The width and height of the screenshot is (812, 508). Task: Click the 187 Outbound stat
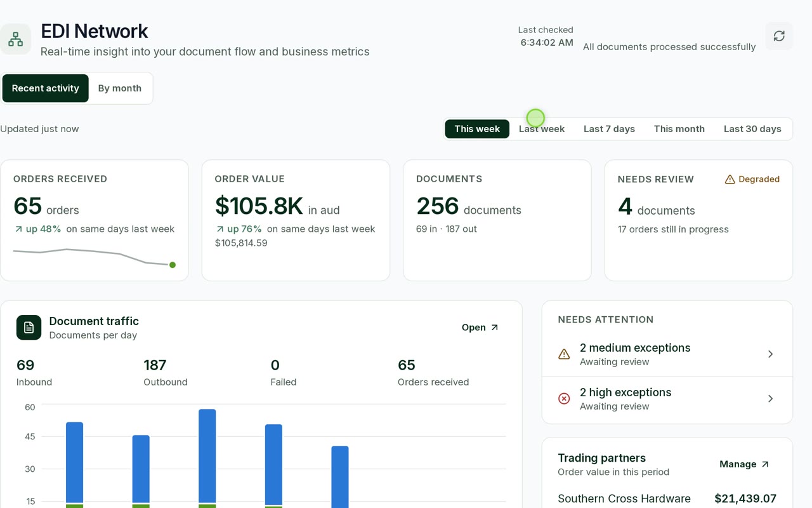coord(166,373)
